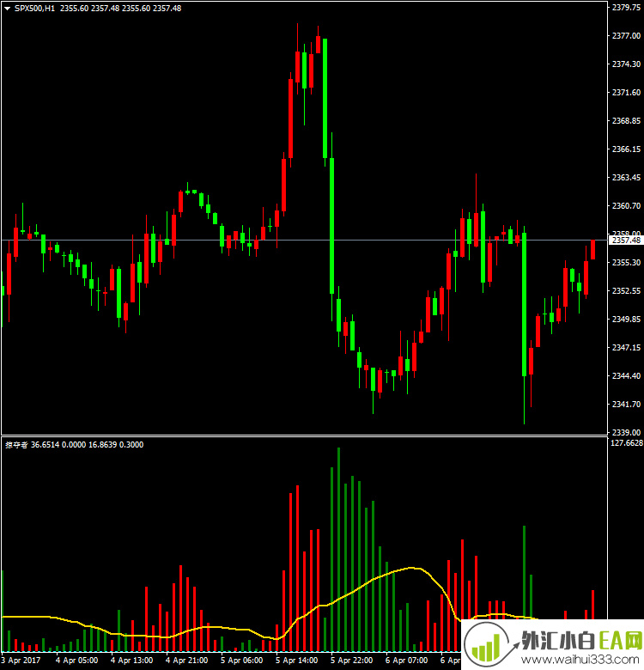Click the SPX500,H1 chart title label
Viewport: 644px width, 670px height.
34,8
